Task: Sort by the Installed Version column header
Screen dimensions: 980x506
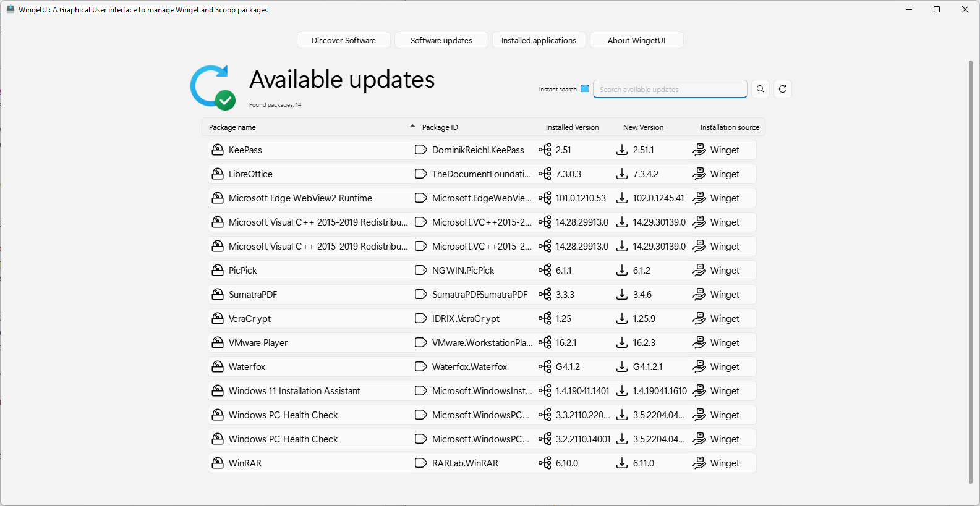Action: coord(572,127)
